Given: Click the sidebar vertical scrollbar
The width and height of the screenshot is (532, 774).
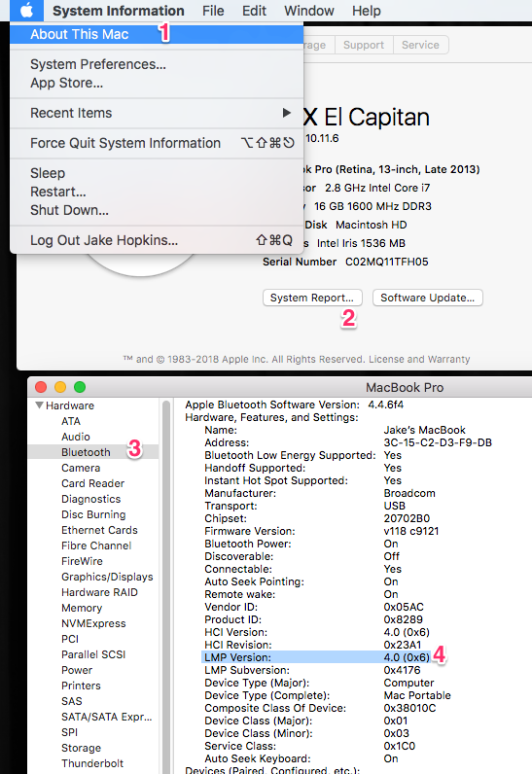Looking at the screenshot, I should pyautogui.click(x=166, y=586).
